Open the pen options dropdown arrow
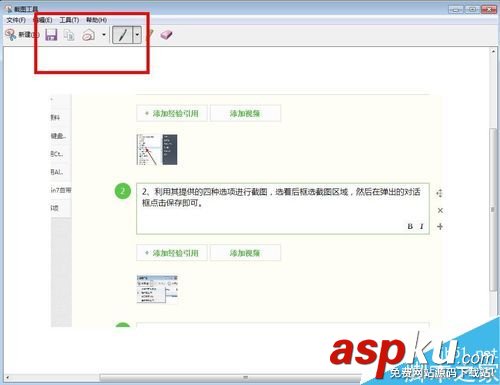The width and height of the screenshot is (500, 385). [x=137, y=35]
